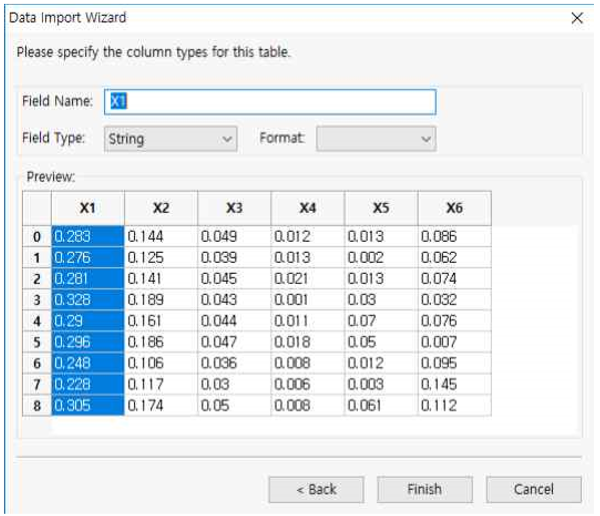The height and width of the screenshot is (516, 600).
Task: Select the X4 column header
Action: (x=308, y=207)
